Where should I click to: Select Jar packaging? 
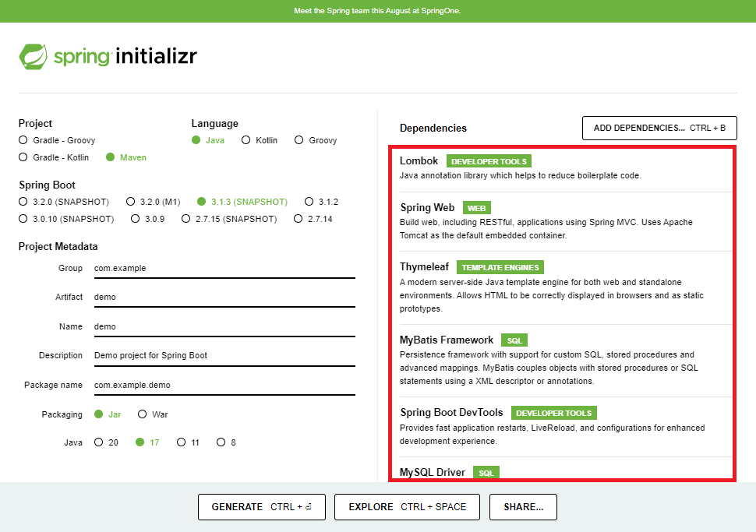108,414
